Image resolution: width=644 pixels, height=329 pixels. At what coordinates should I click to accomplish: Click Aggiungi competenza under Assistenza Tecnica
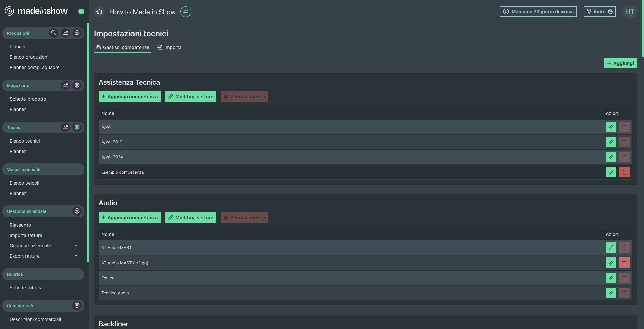(129, 97)
